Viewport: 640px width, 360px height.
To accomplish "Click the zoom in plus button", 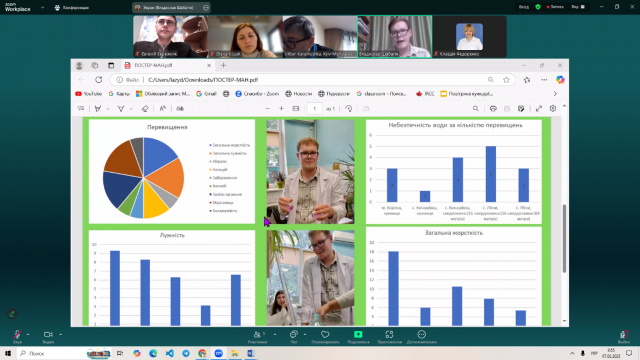I will pyautogui.click(x=281, y=109).
